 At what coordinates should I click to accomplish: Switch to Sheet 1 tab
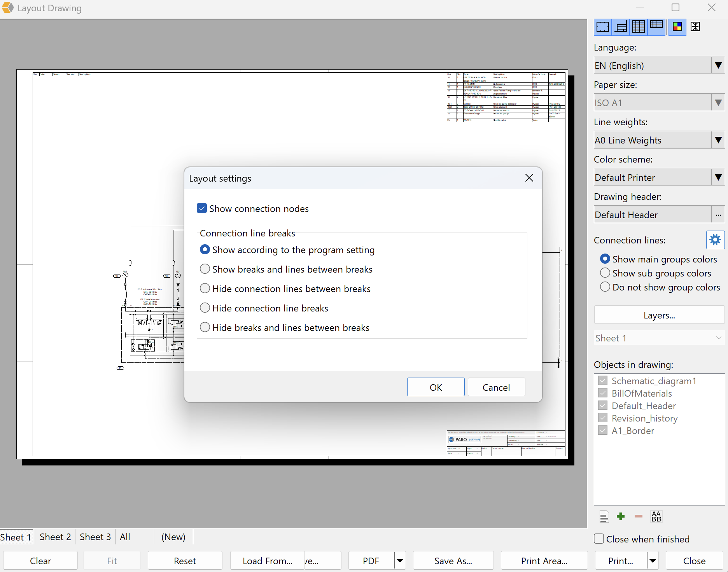tap(16, 537)
